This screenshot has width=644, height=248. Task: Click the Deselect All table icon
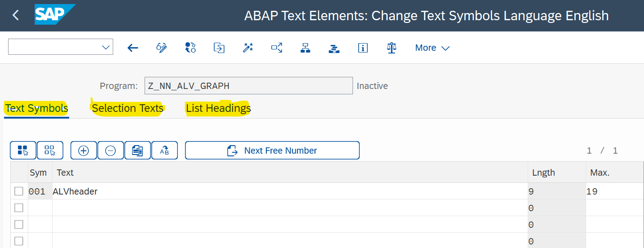[x=50, y=151]
